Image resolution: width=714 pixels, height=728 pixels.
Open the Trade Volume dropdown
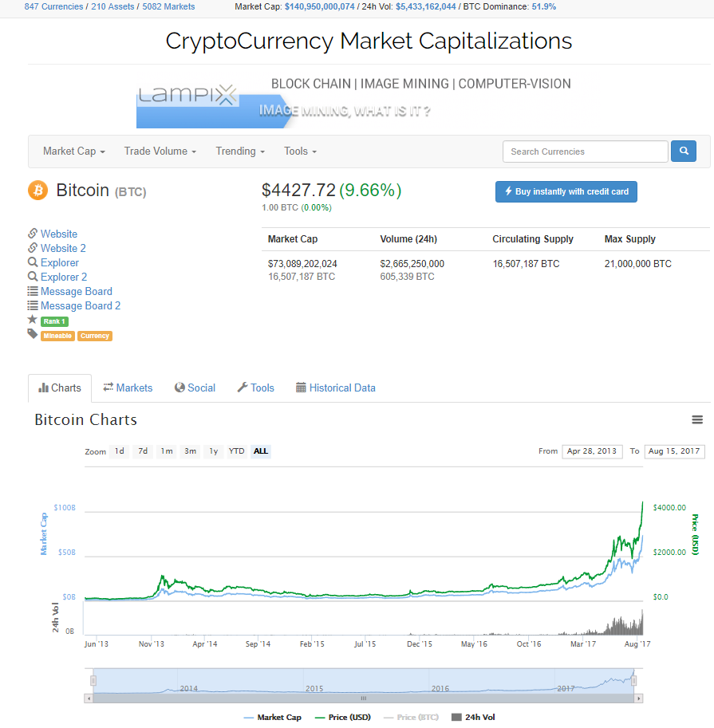coord(160,152)
